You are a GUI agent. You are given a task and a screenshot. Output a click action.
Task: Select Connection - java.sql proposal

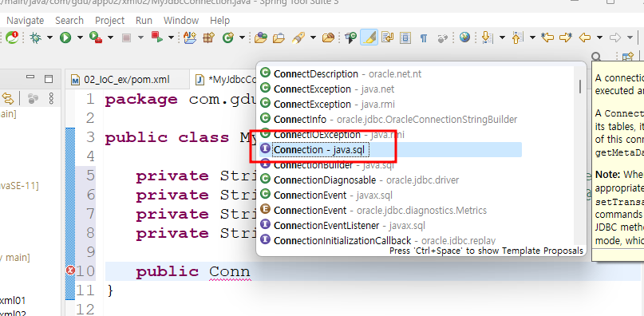[x=390, y=149]
